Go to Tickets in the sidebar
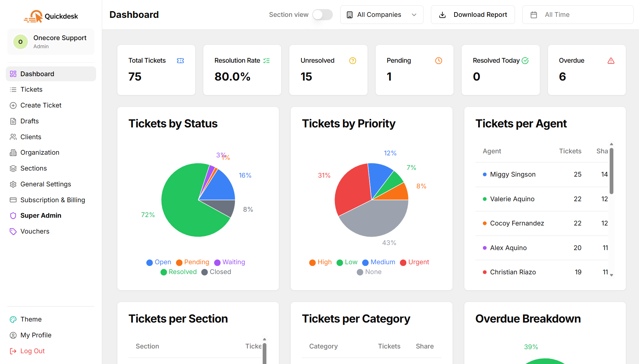Image resolution: width=639 pixels, height=364 pixels. click(51, 90)
